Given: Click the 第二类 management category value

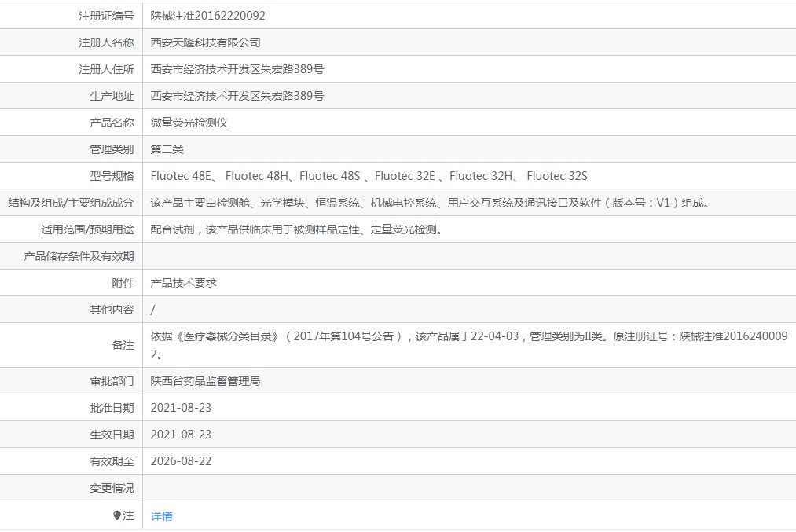Looking at the screenshot, I should (163, 149).
